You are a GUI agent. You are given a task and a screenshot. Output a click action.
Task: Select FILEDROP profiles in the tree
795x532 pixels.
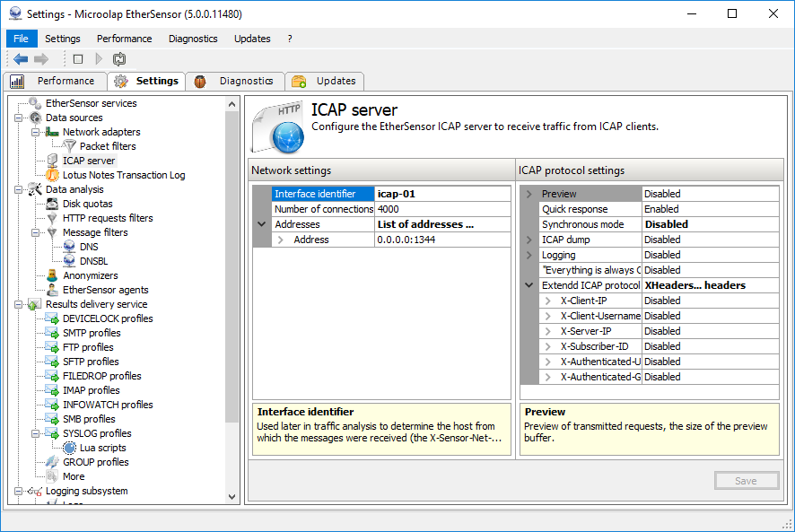pyautogui.click(x=102, y=376)
